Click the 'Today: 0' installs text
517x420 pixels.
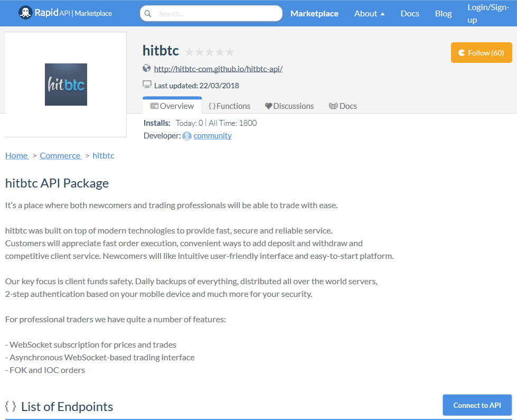[x=189, y=123]
